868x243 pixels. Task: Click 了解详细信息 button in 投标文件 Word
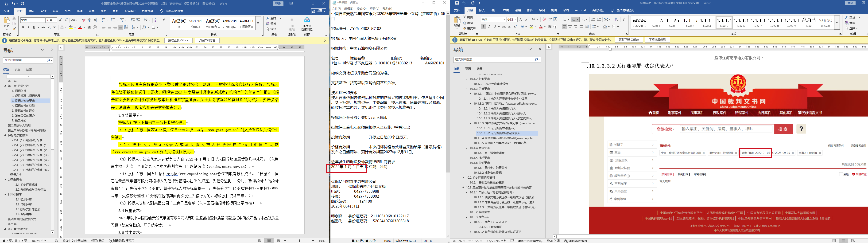click(657, 40)
